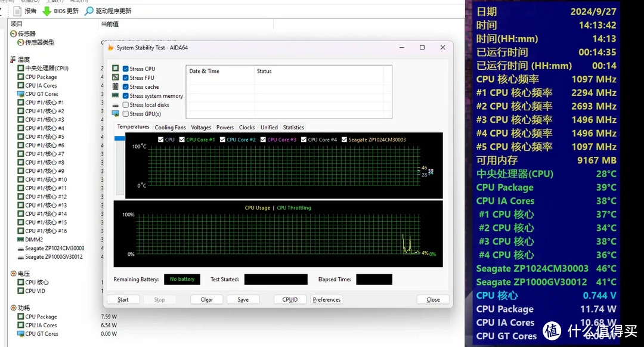Image resolution: width=644 pixels, height=347 pixels.
Task: Toggle the CPU graph series checkbox
Action: click(x=160, y=140)
